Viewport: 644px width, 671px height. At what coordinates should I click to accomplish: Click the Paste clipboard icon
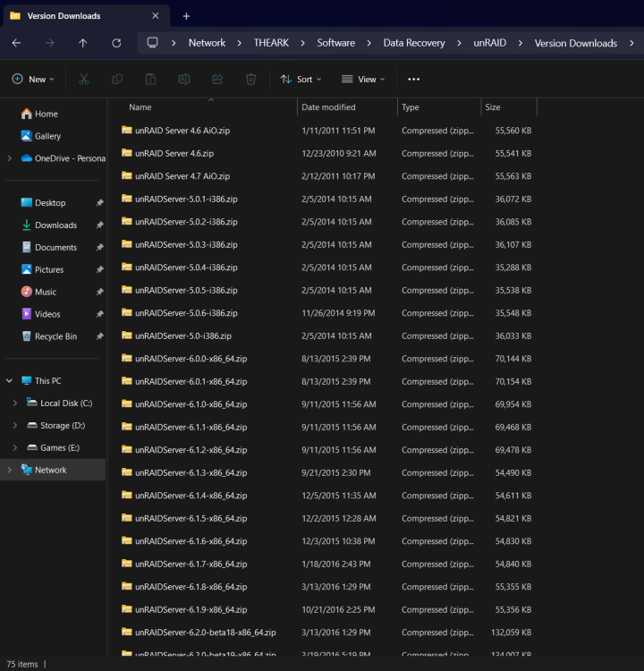[x=150, y=79]
